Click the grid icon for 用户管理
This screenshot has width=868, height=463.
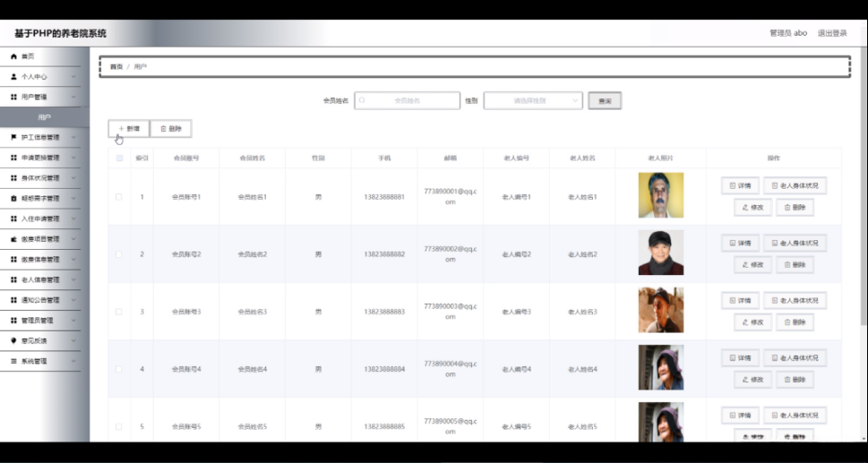tap(13, 97)
